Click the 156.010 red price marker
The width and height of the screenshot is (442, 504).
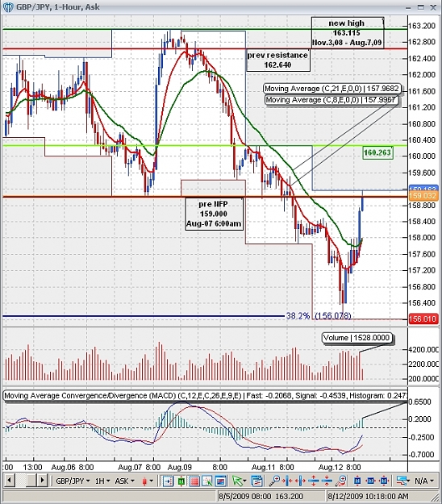pyautogui.click(x=423, y=319)
